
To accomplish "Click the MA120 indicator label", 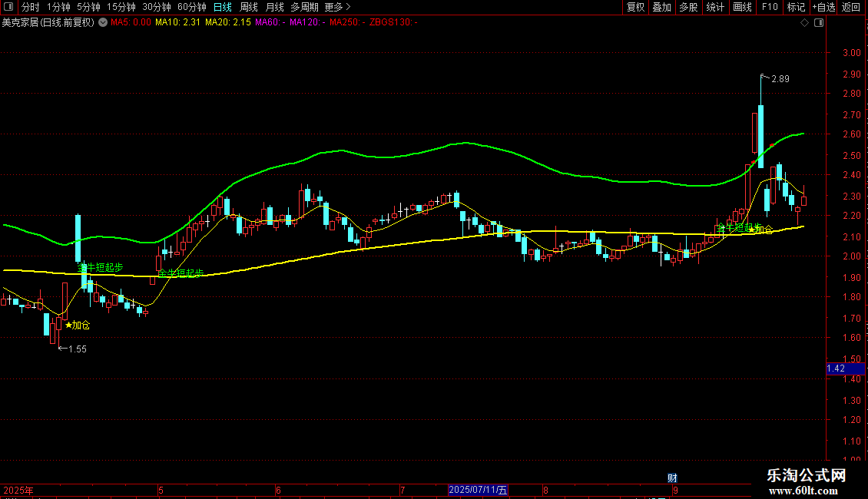I will [x=307, y=23].
